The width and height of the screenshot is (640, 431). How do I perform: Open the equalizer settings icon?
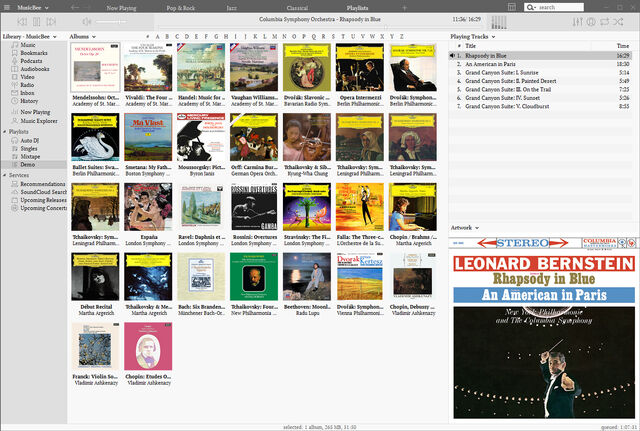(x=577, y=22)
